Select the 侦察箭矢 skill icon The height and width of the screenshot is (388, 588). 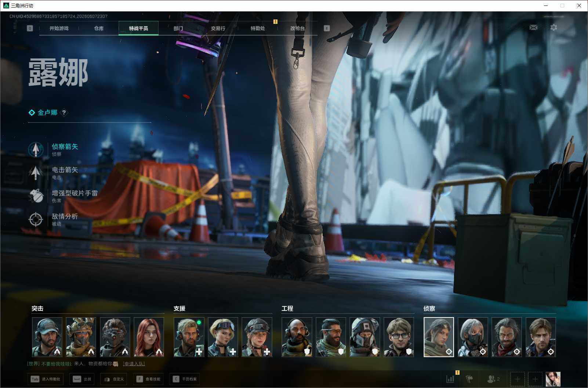coord(36,150)
